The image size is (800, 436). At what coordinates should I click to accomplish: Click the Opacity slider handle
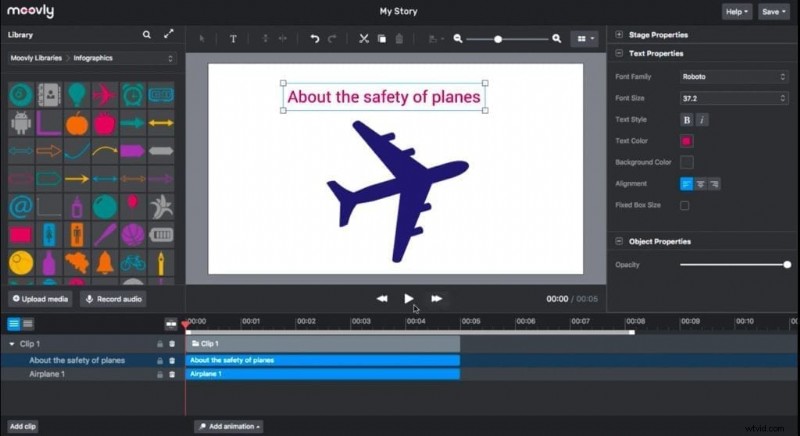coord(787,265)
